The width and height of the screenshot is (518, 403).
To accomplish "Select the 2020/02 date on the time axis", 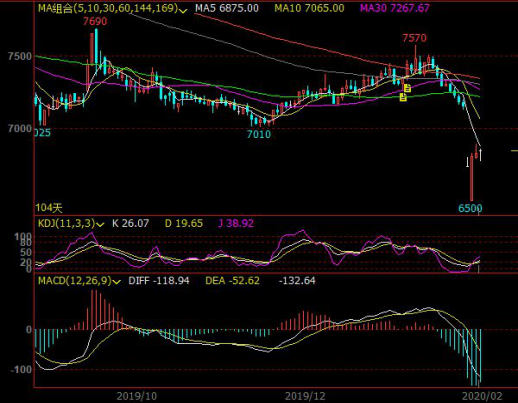I will [x=482, y=396].
